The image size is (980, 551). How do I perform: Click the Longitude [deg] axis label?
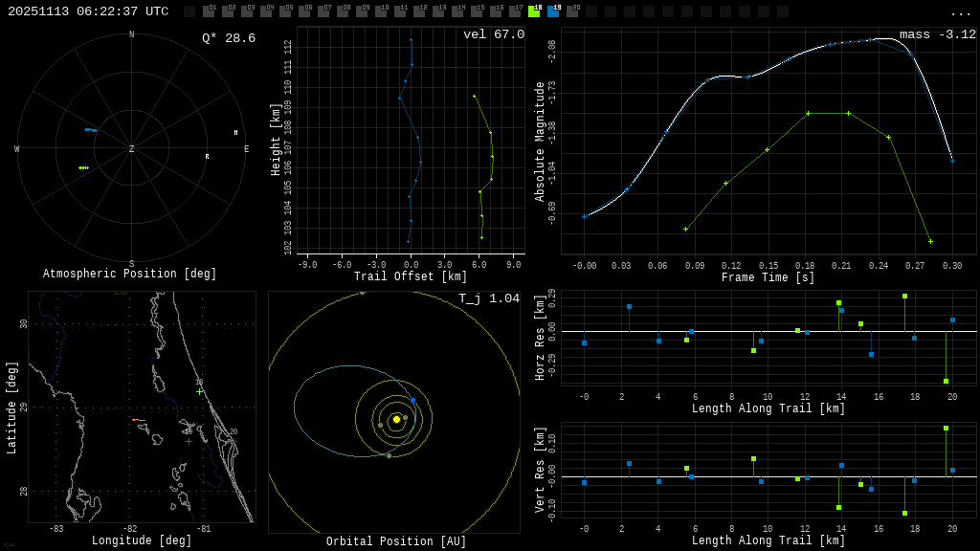pyautogui.click(x=142, y=540)
